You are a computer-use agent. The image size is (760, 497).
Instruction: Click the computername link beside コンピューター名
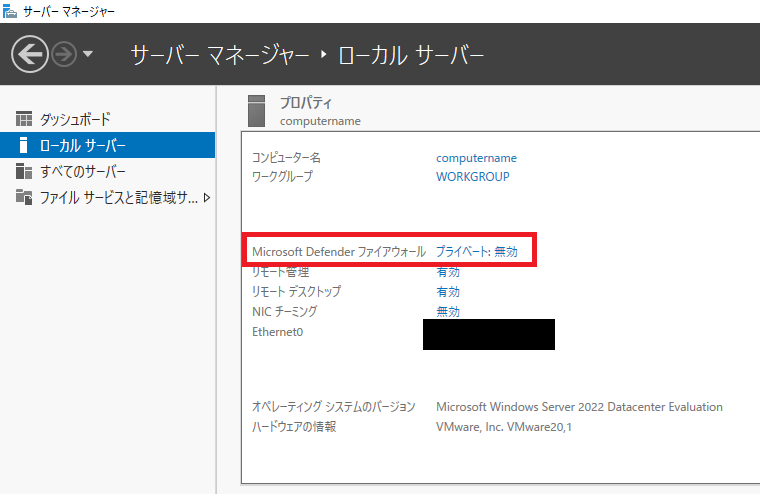[x=476, y=158]
